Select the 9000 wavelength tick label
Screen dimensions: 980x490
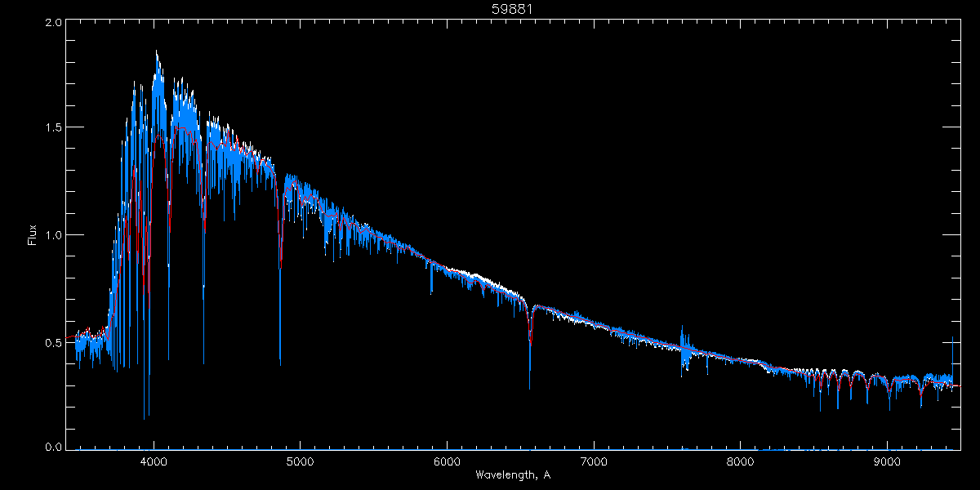tap(887, 461)
